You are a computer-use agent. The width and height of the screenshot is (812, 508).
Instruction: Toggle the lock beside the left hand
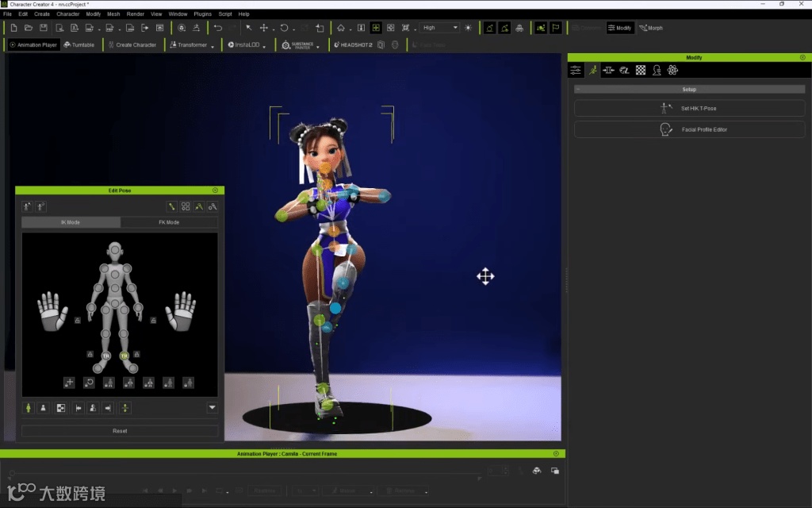(x=77, y=321)
